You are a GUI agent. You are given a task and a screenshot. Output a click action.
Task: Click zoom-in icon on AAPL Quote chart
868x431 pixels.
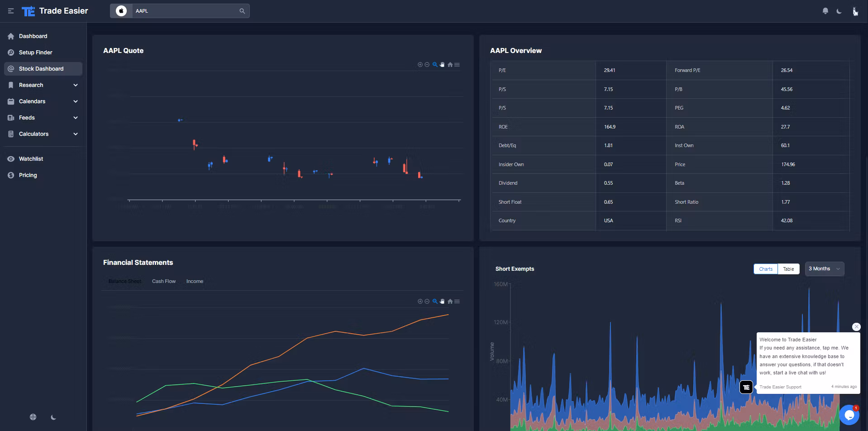tap(420, 65)
